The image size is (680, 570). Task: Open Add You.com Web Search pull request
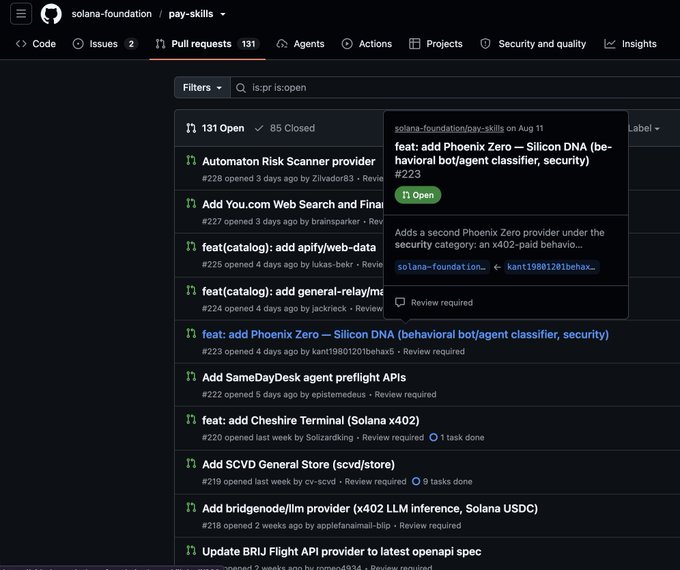point(293,204)
